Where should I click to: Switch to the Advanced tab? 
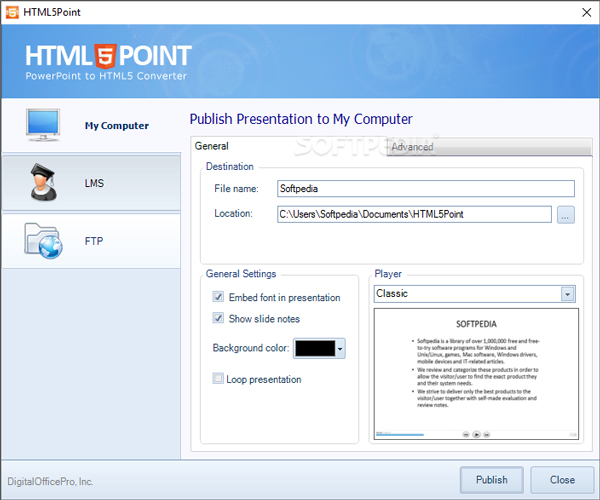click(412, 147)
